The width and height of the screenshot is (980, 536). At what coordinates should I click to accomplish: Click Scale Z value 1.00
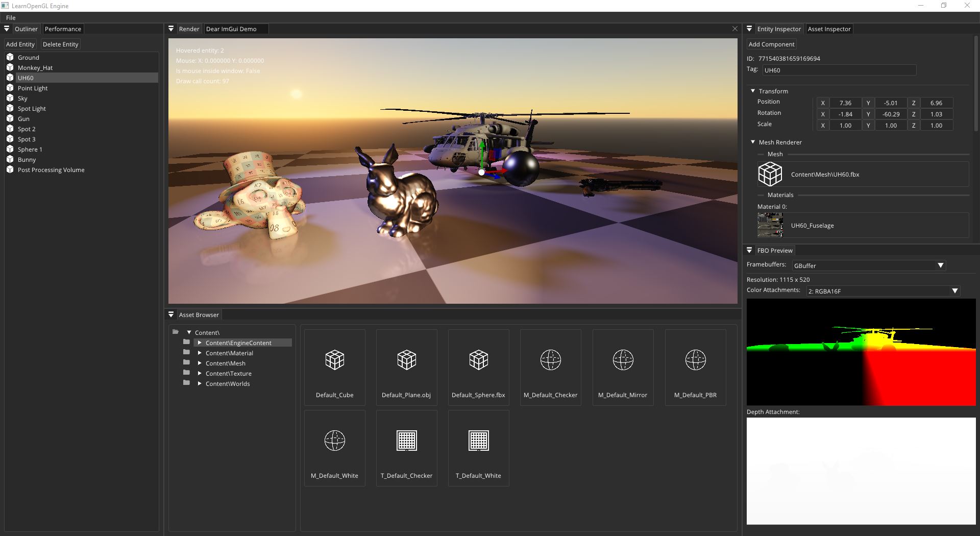[936, 126]
